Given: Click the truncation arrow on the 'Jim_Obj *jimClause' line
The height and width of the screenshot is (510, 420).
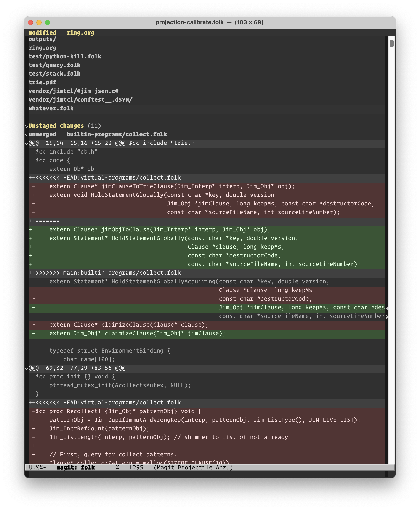Looking at the screenshot, I should (387, 308).
